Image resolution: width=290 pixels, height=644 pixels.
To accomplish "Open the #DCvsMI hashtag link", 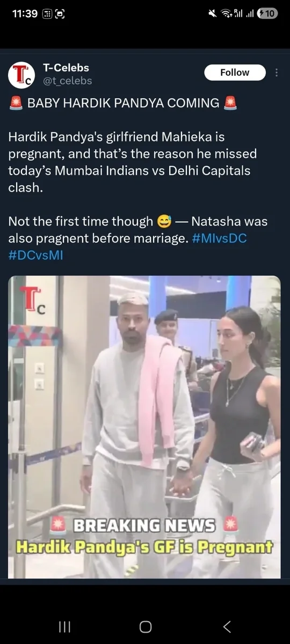I will pos(35,255).
